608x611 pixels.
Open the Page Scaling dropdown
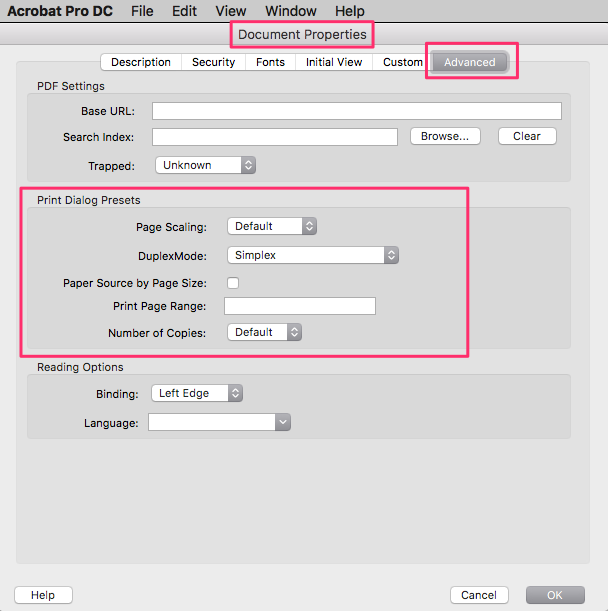tap(272, 226)
